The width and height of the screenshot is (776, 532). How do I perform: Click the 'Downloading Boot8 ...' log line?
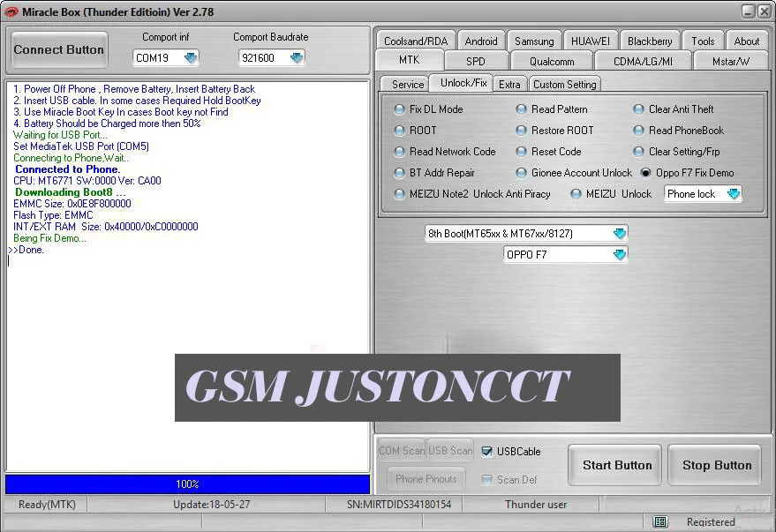(70, 191)
